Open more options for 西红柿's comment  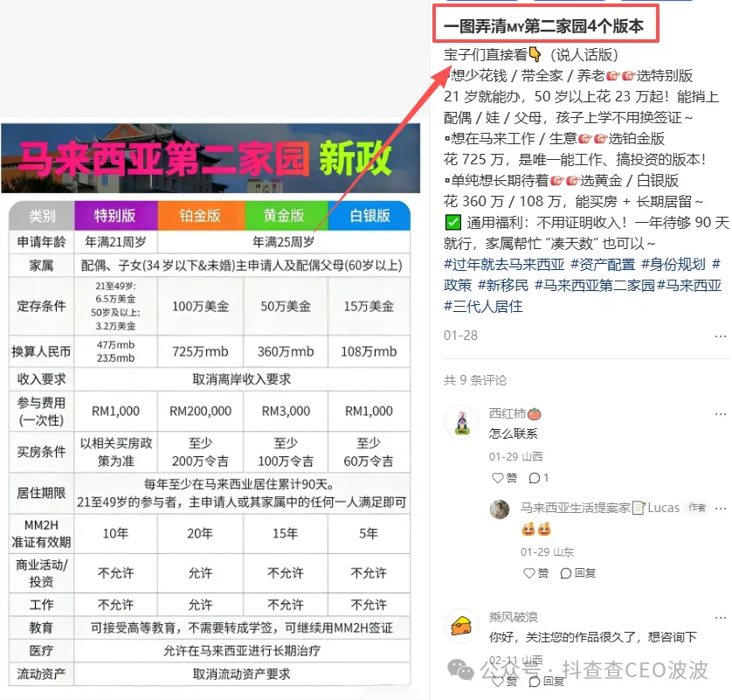(721, 413)
